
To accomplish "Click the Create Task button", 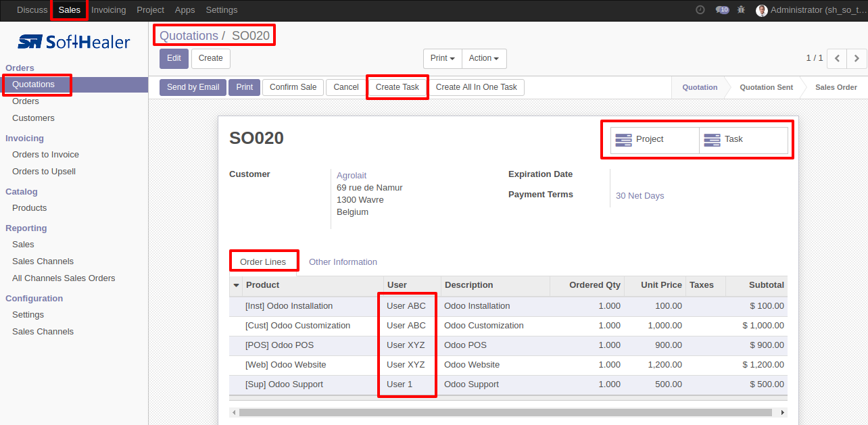I will (x=397, y=87).
